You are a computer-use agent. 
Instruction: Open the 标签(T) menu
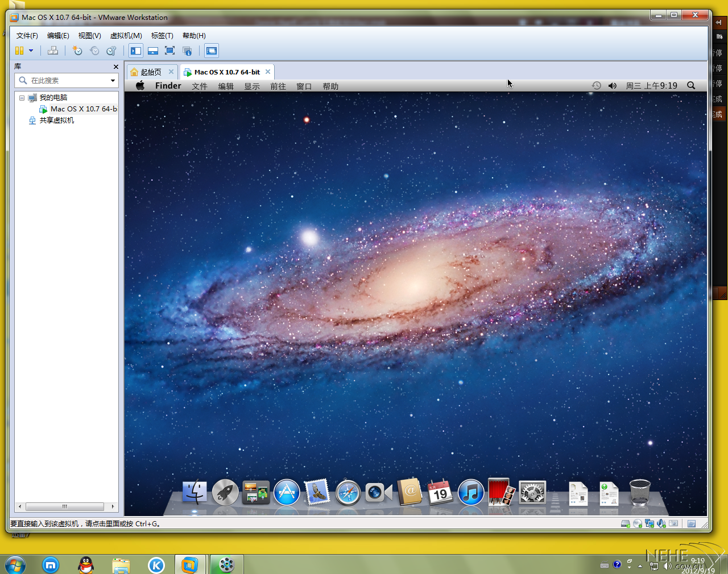(x=162, y=36)
